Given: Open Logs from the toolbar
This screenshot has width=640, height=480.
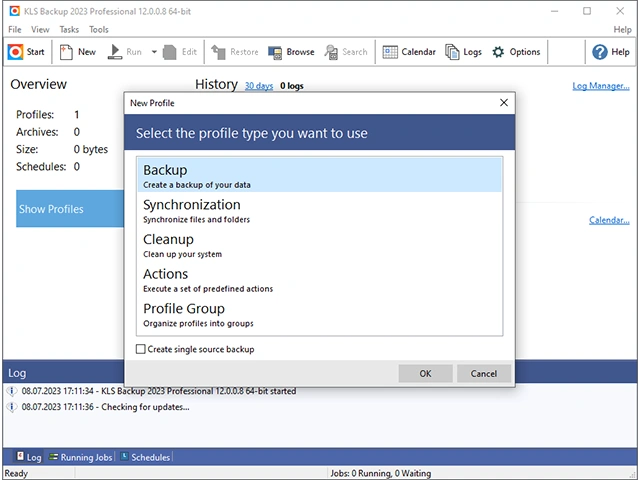Looking at the screenshot, I should (453, 52).
